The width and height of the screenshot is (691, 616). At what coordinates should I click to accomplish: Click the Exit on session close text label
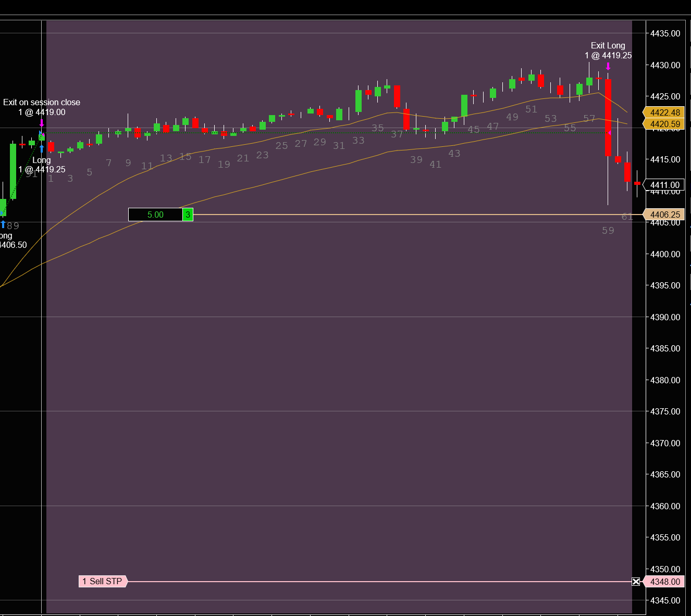(42, 103)
